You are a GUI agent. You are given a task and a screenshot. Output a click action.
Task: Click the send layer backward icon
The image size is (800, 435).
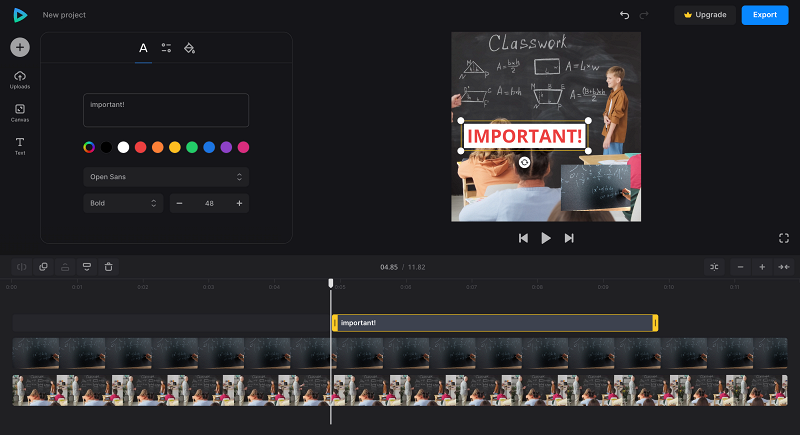click(x=87, y=267)
